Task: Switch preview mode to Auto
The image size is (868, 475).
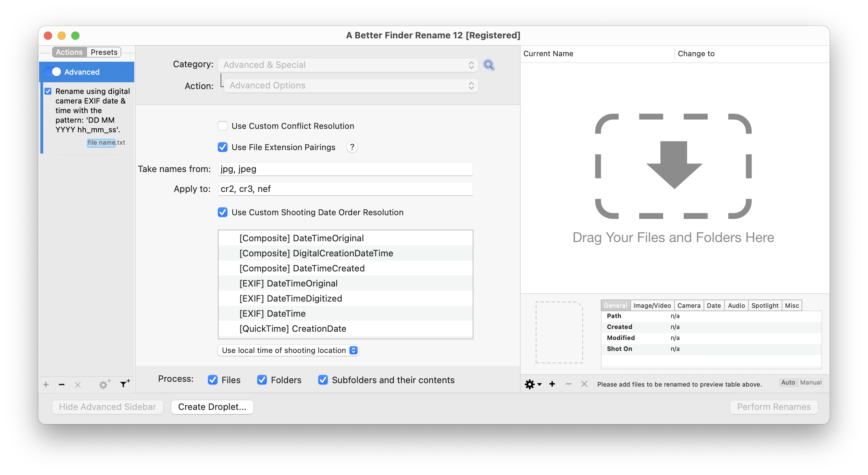Action: tap(788, 382)
